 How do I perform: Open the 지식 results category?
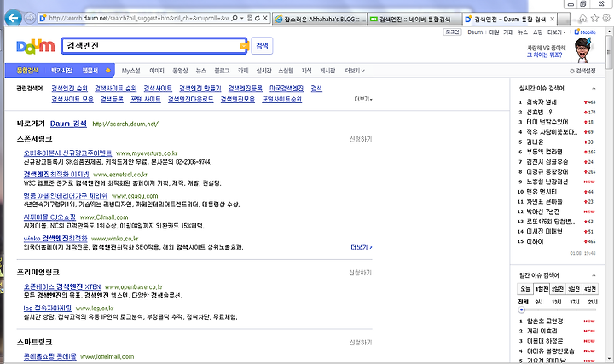tap(306, 71)
